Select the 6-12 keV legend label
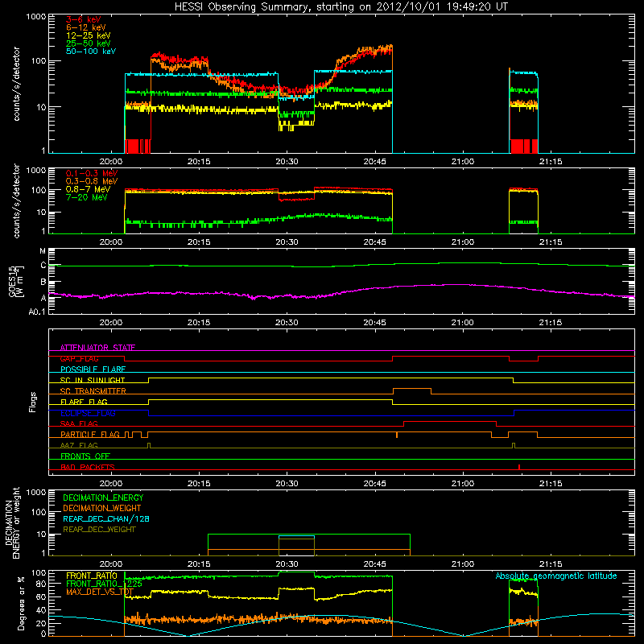 coord(85,27)
